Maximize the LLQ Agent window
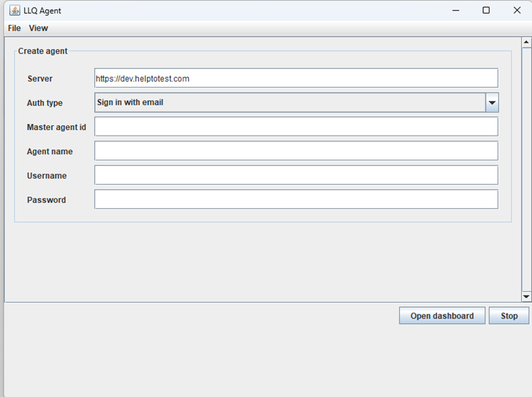The height and width of the screenshot is (397, 532). [x=486, y=10]
